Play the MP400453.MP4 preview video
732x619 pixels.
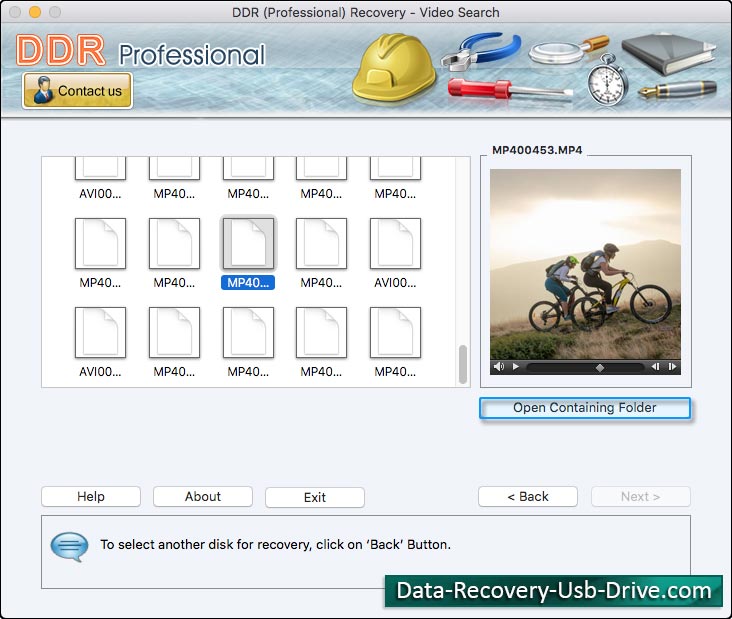pos(515,366)
